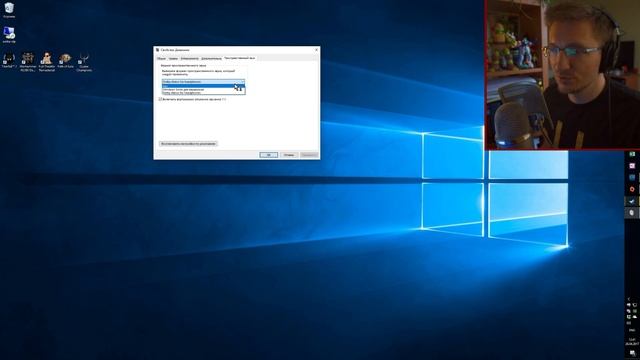Launch Titanfall 2 desktop shortcut
Screen dimensions: 640x360
coord(9,60)
